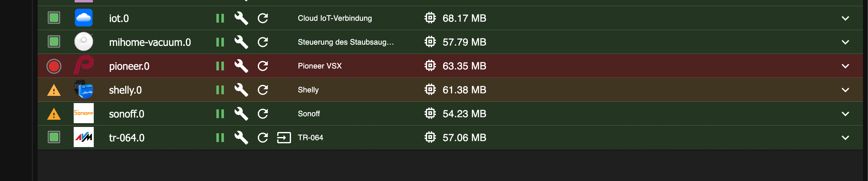The image size is (868, 181).
Task: Open settings wrench for mihome-vacuum.0
Action: pyautogui.click(x=241, y=42)
